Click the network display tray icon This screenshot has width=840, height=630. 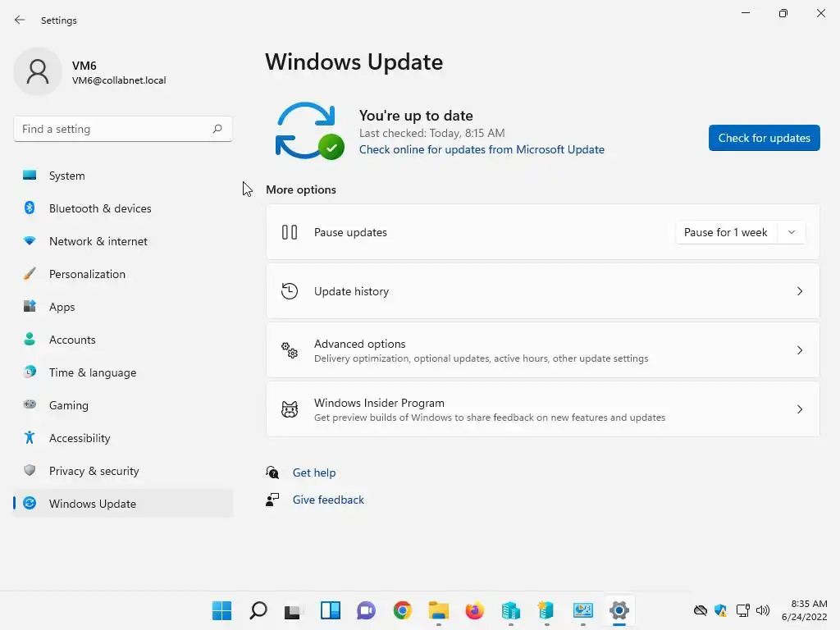pos(742,610)
